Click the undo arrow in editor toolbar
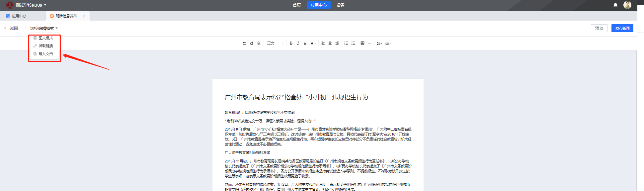Viewport: 644px width, 191px height. click(244, 43)
